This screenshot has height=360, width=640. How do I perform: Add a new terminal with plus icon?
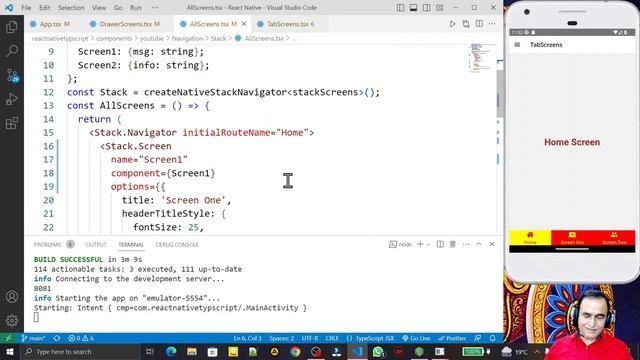420,244
